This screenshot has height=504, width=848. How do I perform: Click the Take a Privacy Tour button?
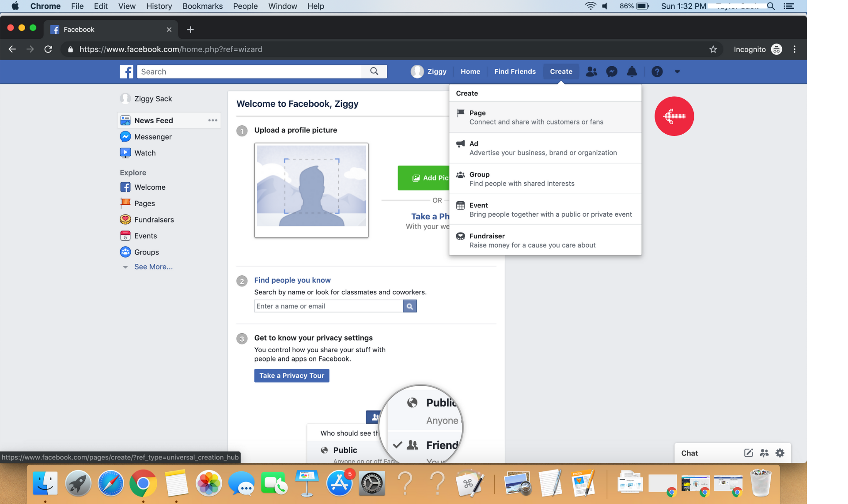[291, 375]
